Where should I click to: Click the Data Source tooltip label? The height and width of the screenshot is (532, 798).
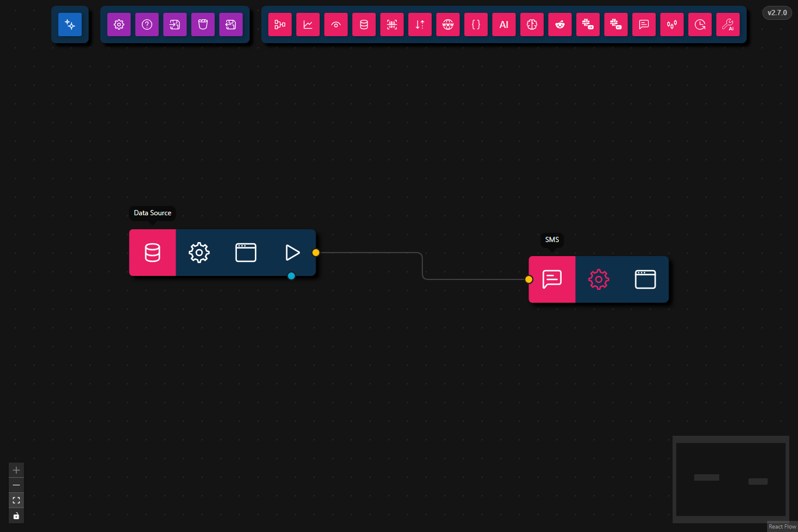[152, 213]
